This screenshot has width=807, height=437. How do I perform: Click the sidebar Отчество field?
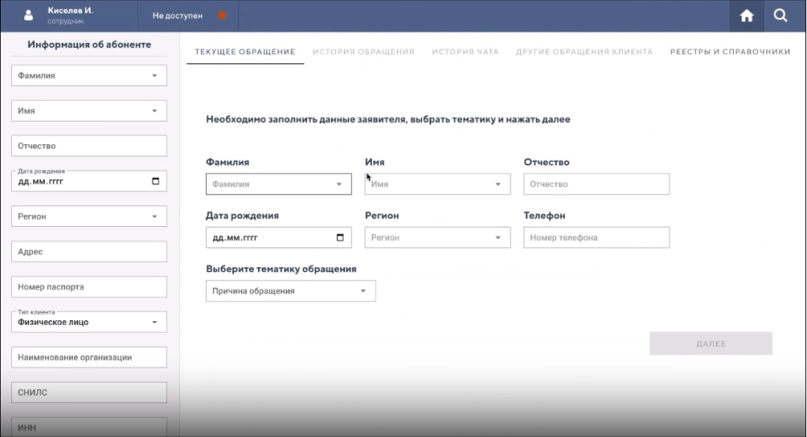coord(89,146)
